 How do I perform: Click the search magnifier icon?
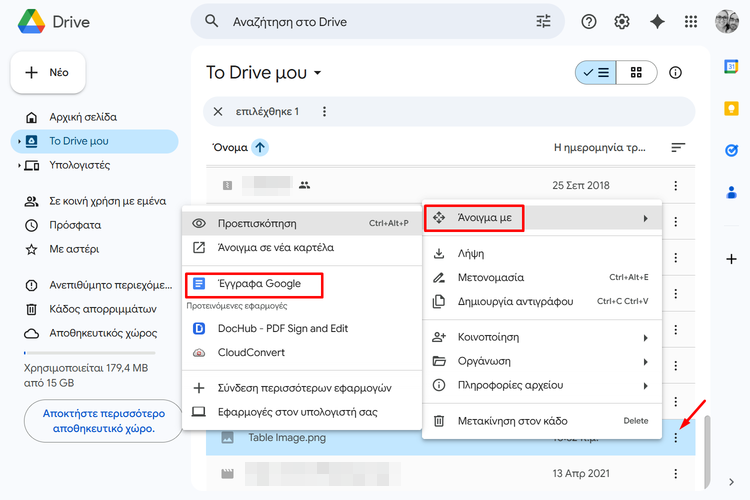[211, 21]
